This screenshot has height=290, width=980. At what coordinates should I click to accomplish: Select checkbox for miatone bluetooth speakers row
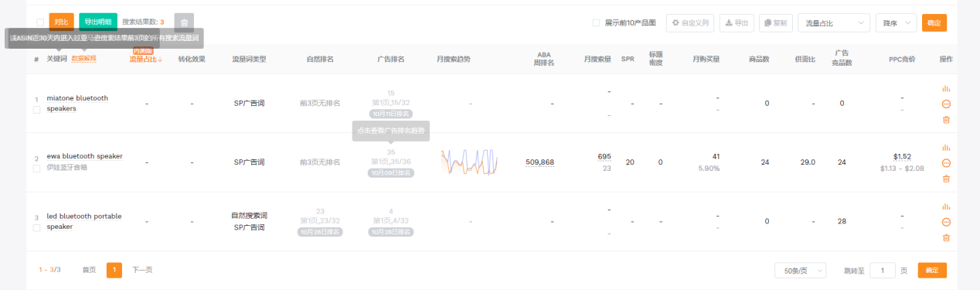coord(36,110)
